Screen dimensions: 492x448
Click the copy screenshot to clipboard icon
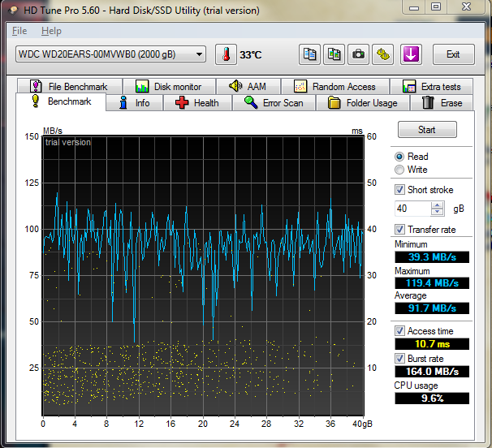point(334,54)
